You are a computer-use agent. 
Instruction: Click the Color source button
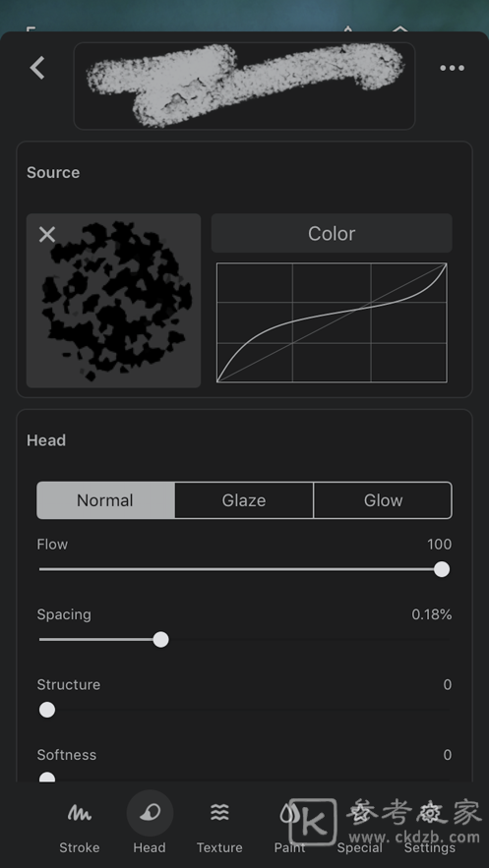(x=332, y=233)
